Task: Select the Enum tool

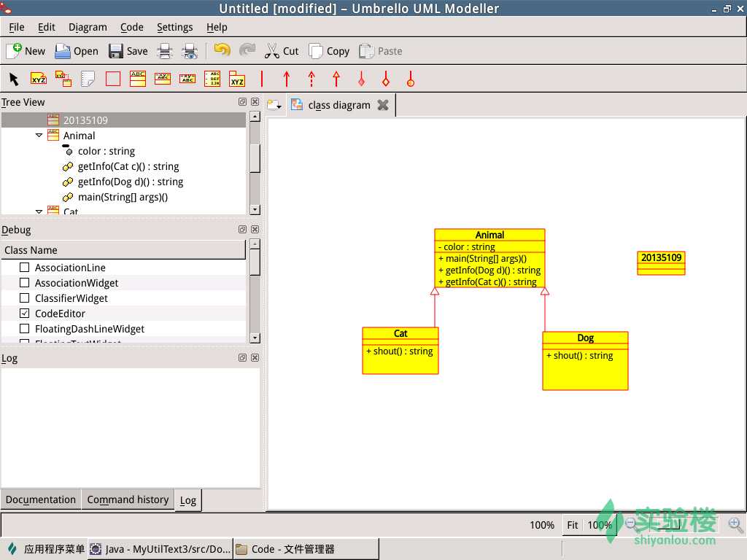Action: coord(212,79)
